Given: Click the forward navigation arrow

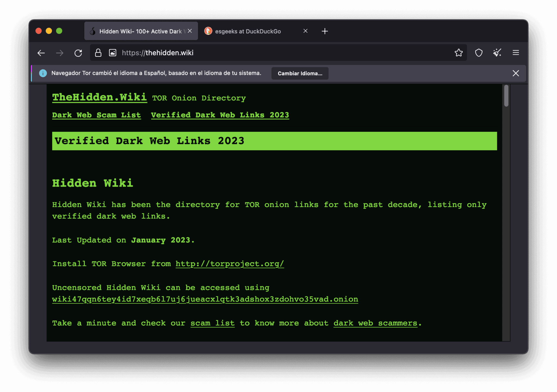Looking at the screenshot, I should (60, 53).
